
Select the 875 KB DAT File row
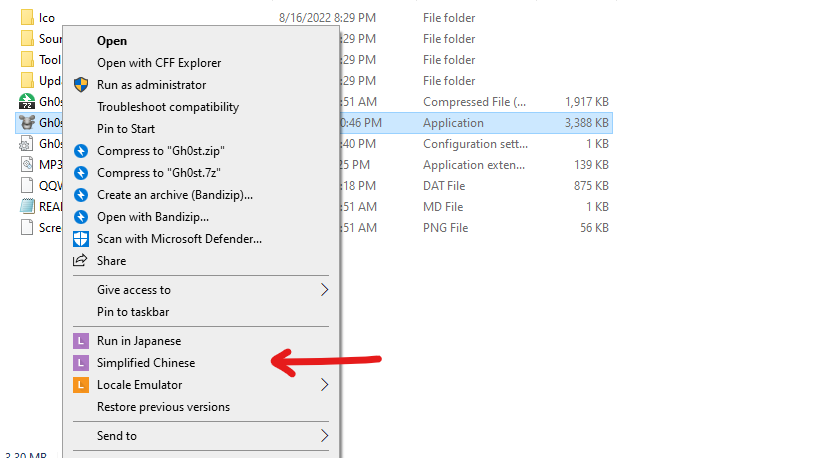pyautogui.click(x=480, y=186)
